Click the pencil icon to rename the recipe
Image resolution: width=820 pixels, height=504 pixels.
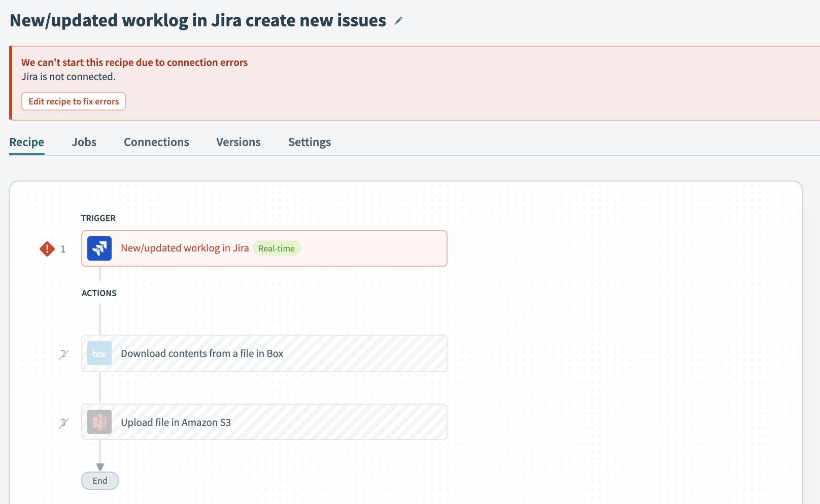(398, 21)
